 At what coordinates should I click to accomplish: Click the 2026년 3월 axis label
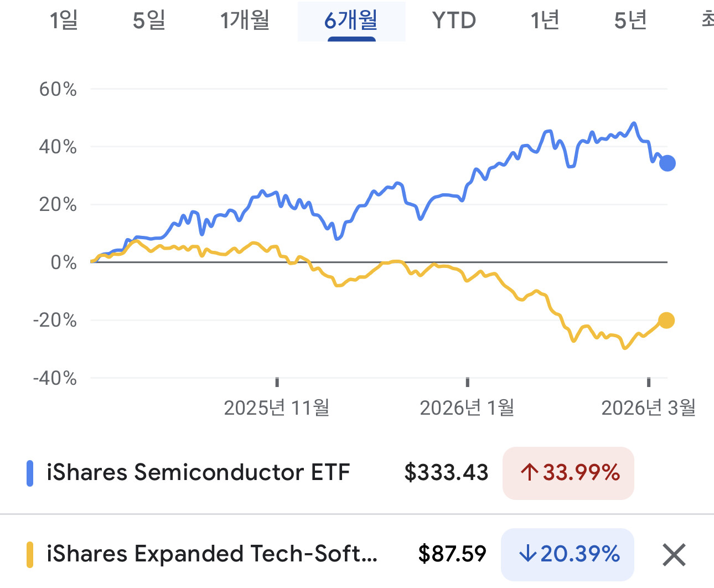point(648,408)
